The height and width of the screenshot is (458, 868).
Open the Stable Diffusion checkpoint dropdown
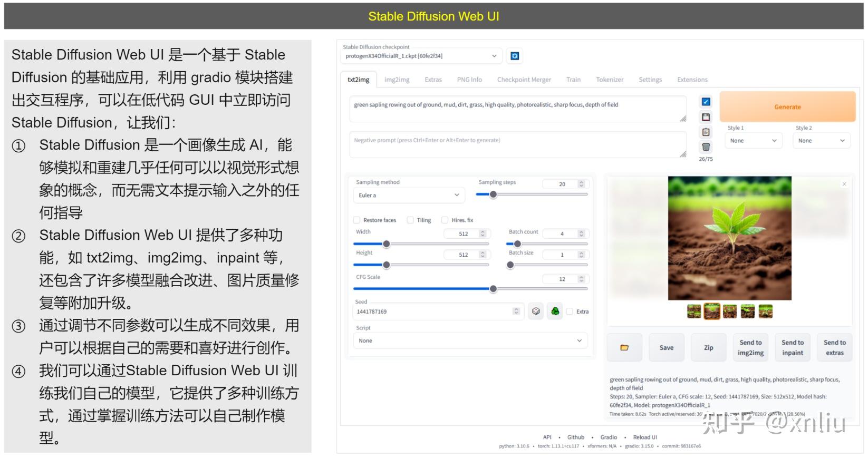point(421,56)
